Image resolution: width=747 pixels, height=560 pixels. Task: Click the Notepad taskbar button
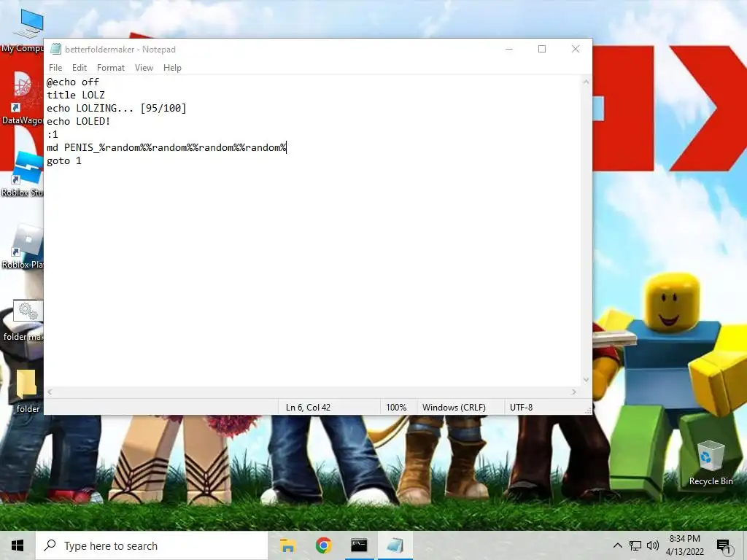click(x=395, y=545)
